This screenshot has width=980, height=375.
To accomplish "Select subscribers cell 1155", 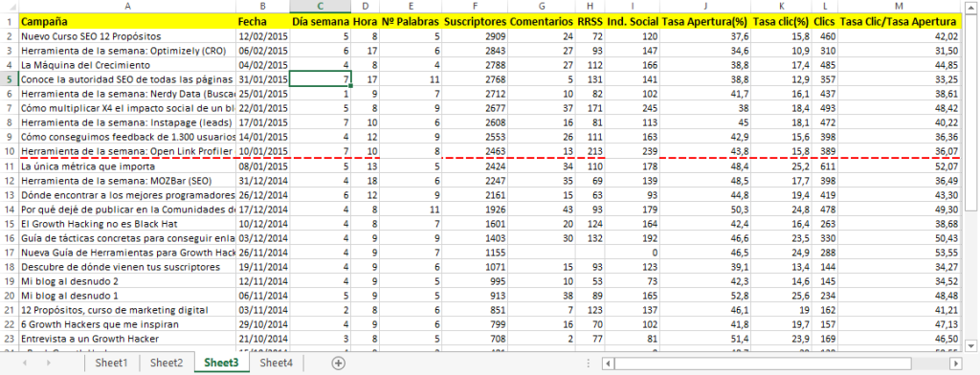I will [475, 253].
